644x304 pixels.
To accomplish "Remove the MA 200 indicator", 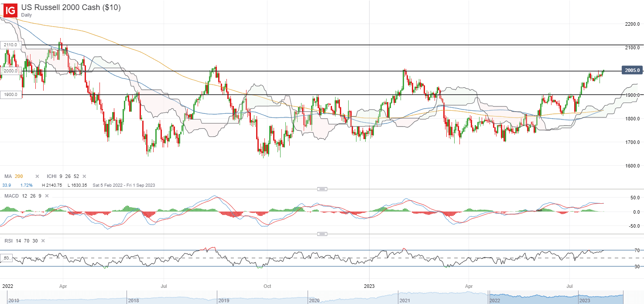I will [x=37, y=176].
